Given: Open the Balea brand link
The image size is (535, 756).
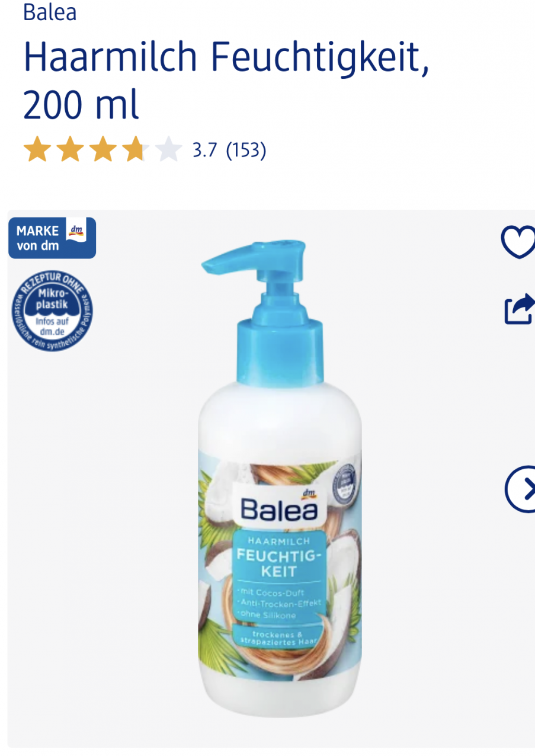Looking at the screenshot, I should coord(50,12).
